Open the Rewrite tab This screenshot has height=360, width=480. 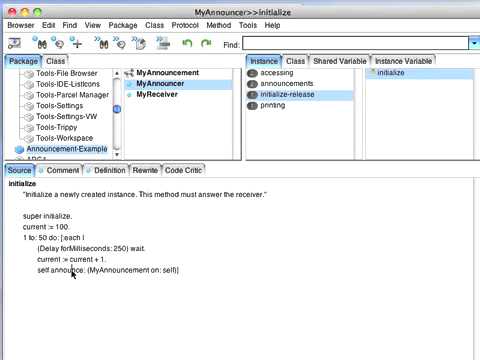tap(145, 170)
